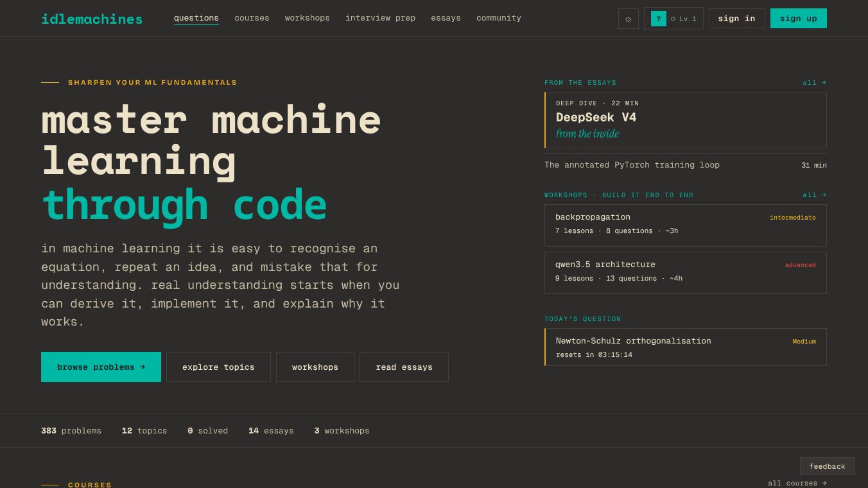
Task: Click the resets in countdown text
Action: click(594, 354)
